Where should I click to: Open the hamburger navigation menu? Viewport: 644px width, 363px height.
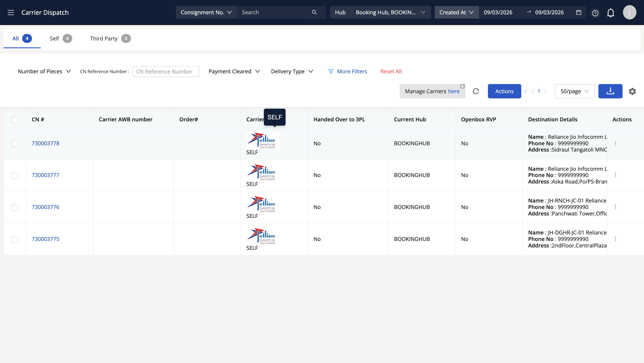tap(11, 13)
